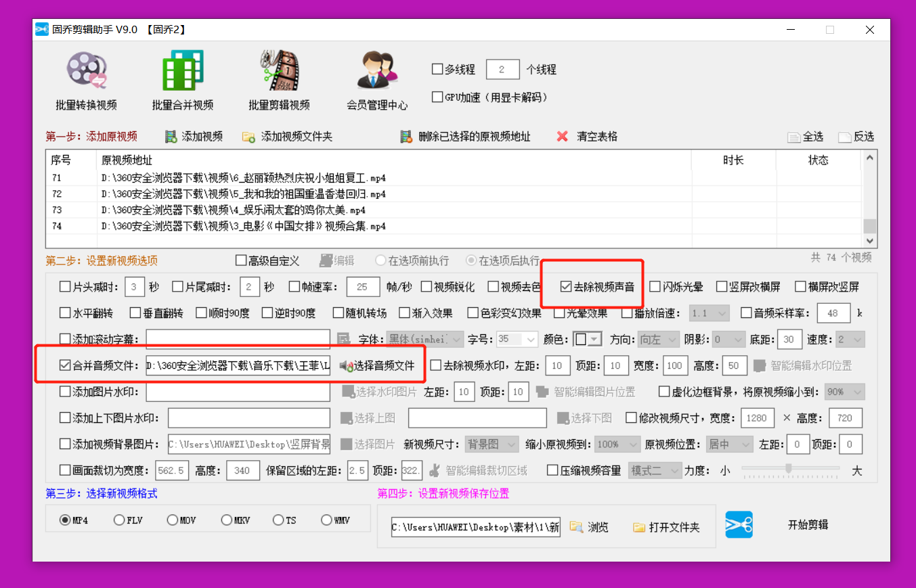Click the 状态 column header
The image size is (916, 588).
coord(819,160)
